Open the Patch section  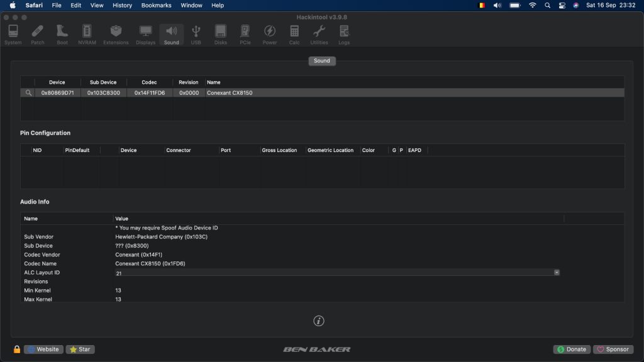(38, 35)
